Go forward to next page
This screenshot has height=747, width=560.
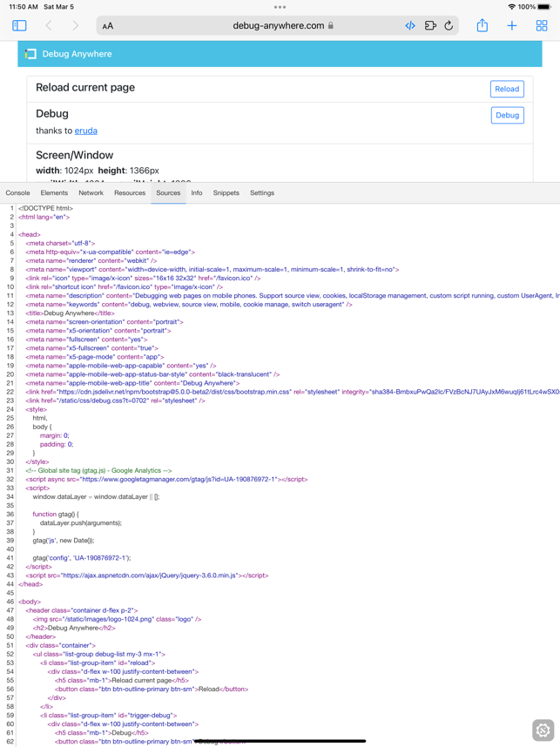(x=75, y=26)
